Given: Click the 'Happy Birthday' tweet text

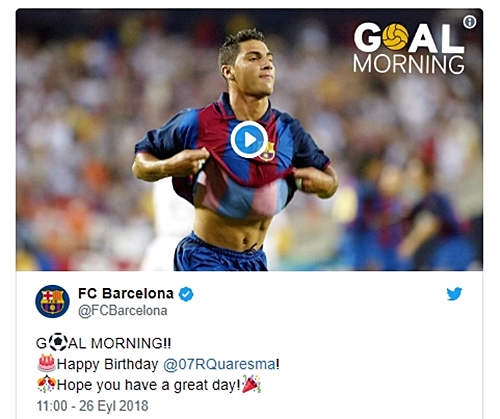Looking at the screenshot, I should coord(107,364).
